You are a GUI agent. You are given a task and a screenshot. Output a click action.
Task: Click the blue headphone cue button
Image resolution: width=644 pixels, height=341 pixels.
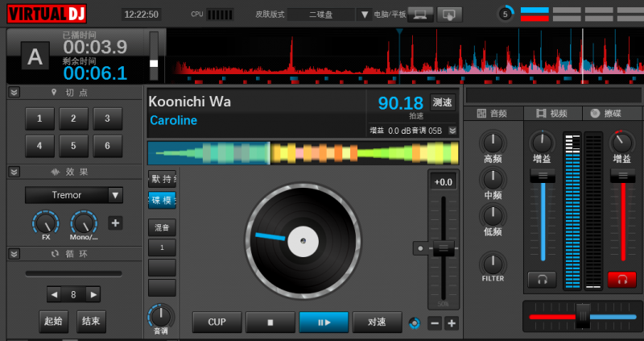(542, 279)
